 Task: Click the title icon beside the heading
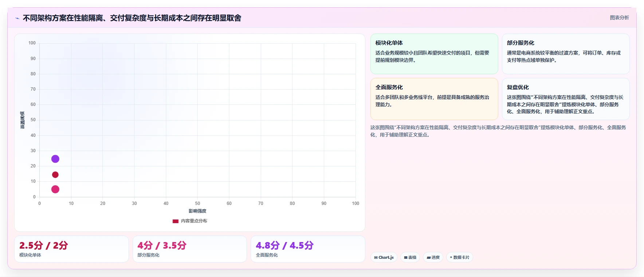pos(17,18)
